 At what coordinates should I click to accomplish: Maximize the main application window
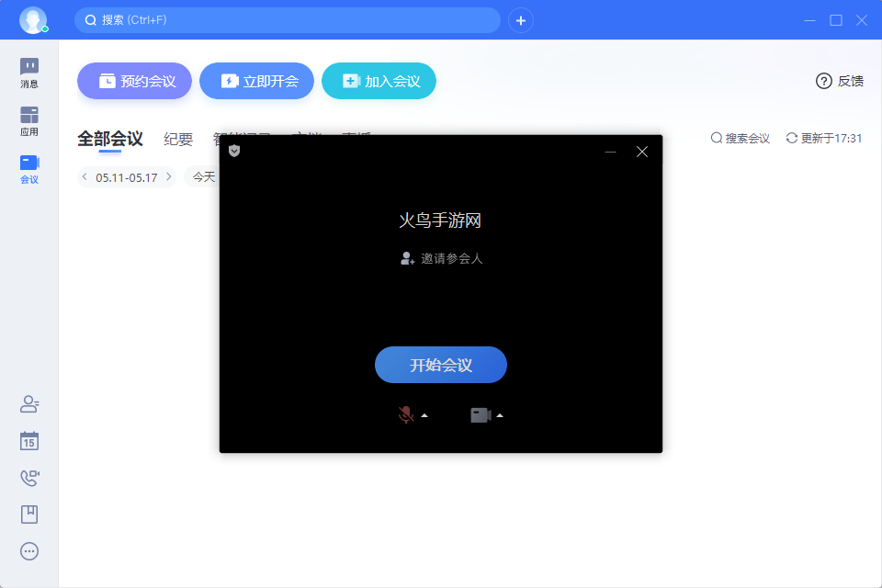(x=836, y=20)
